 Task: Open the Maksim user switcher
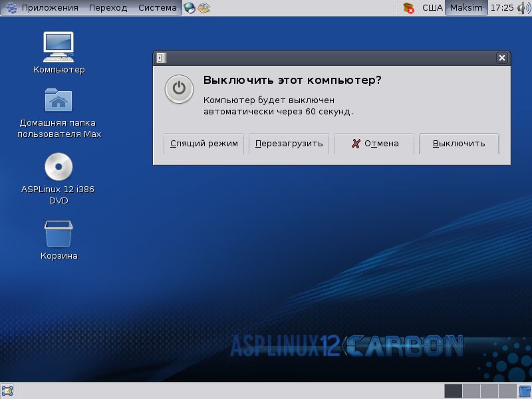click(466, 8)
